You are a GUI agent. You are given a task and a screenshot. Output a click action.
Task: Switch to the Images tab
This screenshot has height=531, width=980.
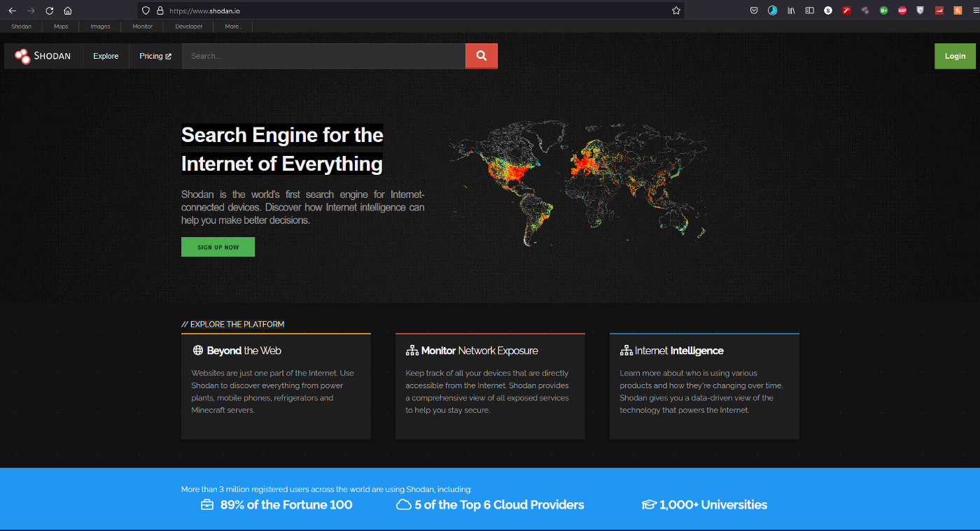click(100, 27)
